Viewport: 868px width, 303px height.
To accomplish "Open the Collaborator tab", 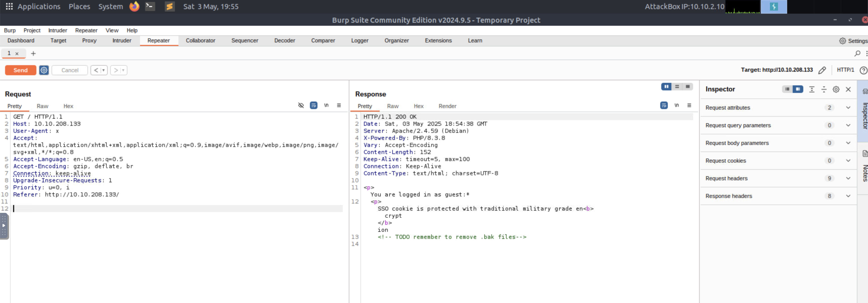I will click(x=200, y=40).
